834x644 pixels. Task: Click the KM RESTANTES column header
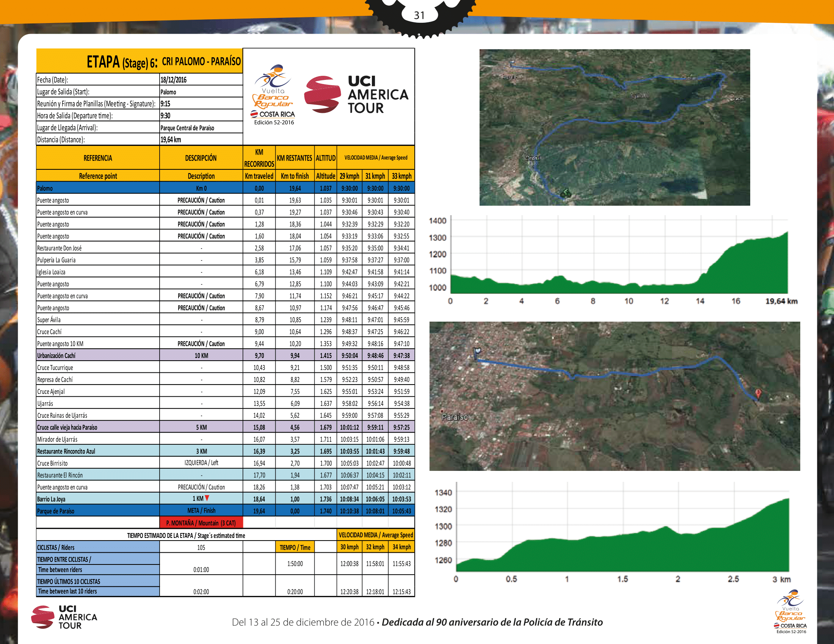point(295,158)
